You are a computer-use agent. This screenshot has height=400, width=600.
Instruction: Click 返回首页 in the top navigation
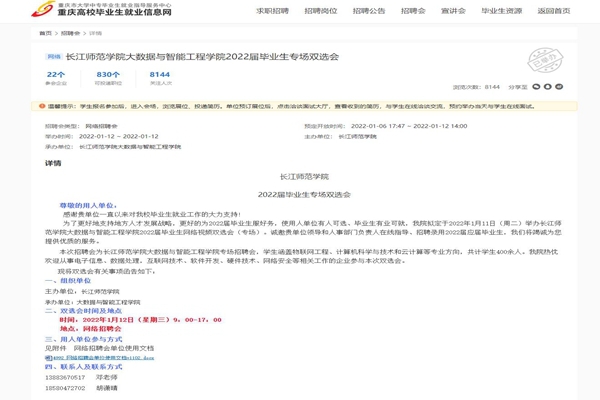[x=554, y=11]
